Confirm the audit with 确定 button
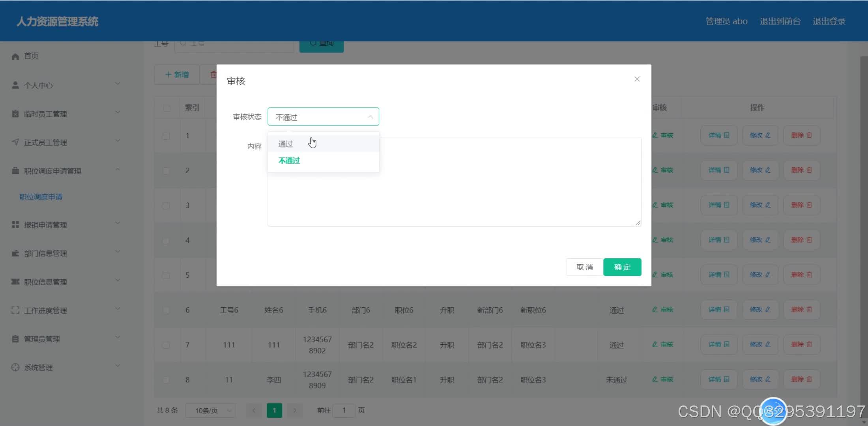Image resolution: width=868 pixels, height=426 pixels. tap(622, 267)
